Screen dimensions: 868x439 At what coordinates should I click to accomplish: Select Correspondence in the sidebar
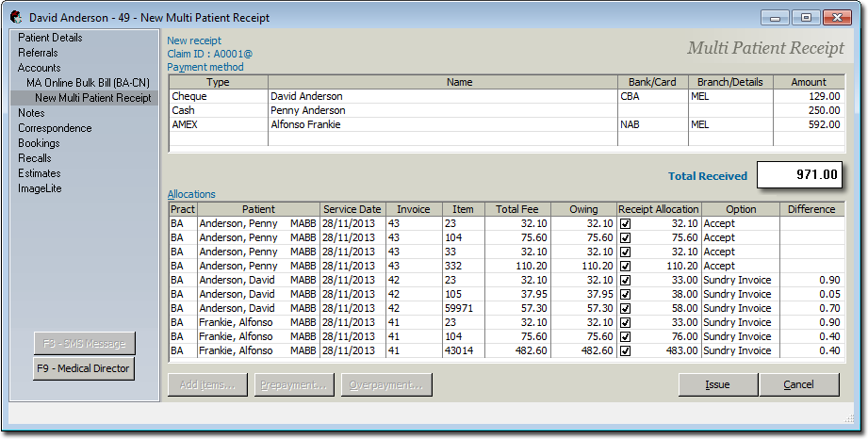54,128
